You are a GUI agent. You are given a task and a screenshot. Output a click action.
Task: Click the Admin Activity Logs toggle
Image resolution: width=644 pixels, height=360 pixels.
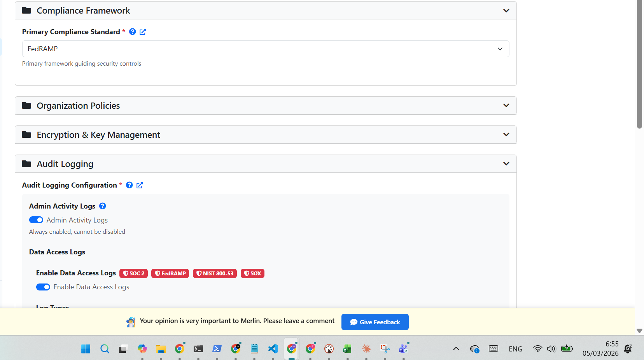(x=36, y=220)
